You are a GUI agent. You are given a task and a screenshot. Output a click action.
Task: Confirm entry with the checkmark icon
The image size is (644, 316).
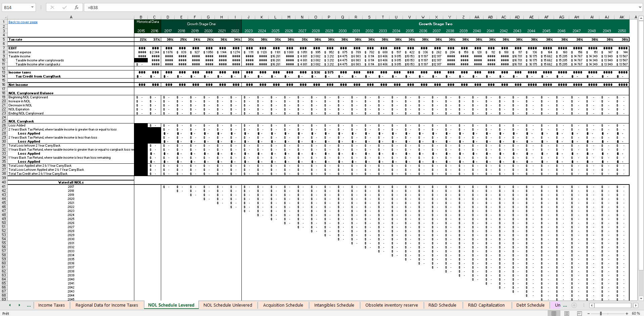coord(64,7)
